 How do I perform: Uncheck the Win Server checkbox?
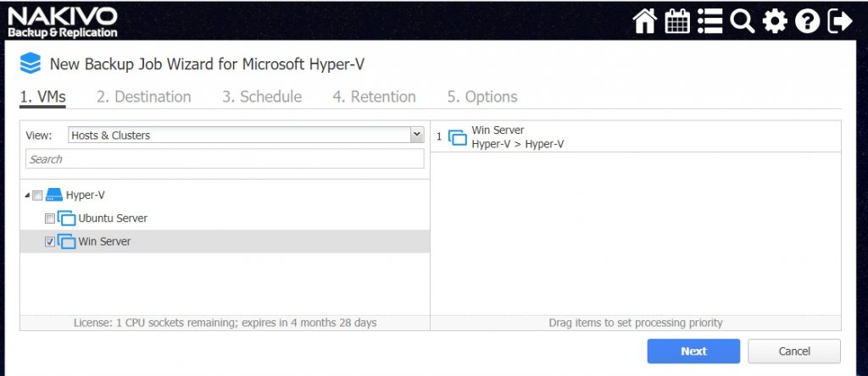(x=50, y=241)
